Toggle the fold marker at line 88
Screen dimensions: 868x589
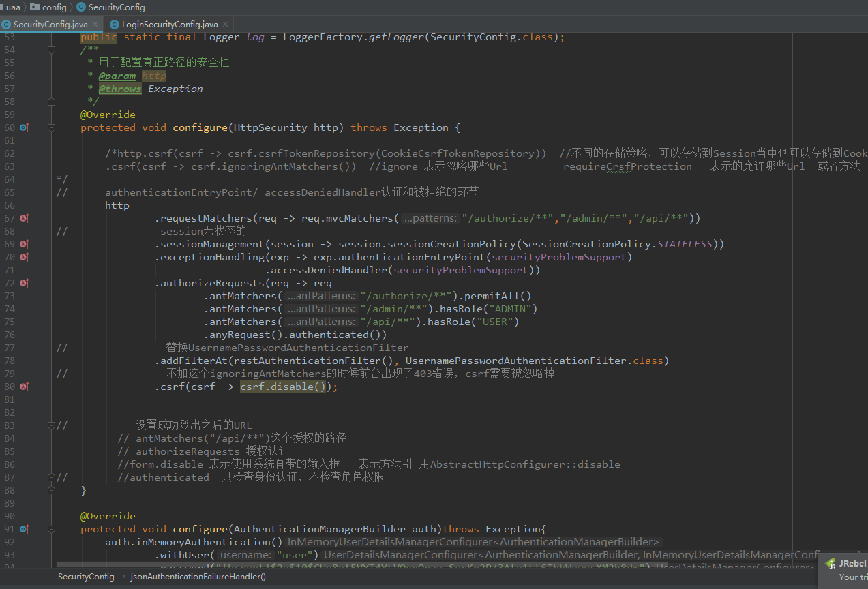tap(51, 490)
